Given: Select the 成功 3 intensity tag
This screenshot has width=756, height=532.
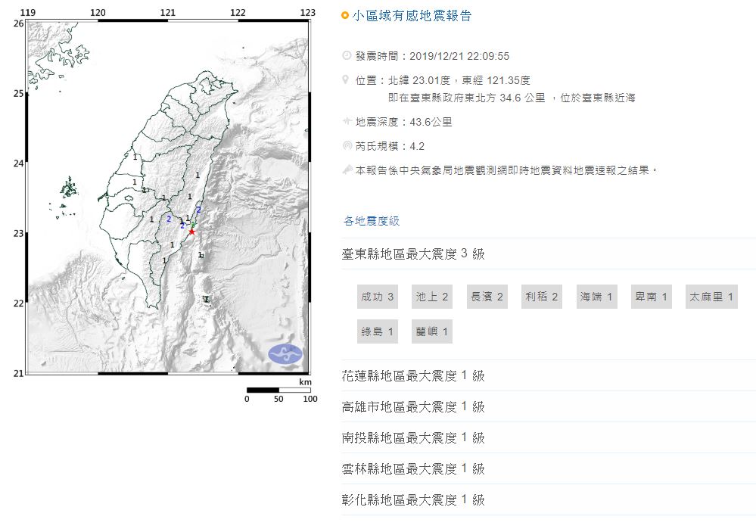Looking at the screenshot, I should pyautogui.click(x=378, y=297).
